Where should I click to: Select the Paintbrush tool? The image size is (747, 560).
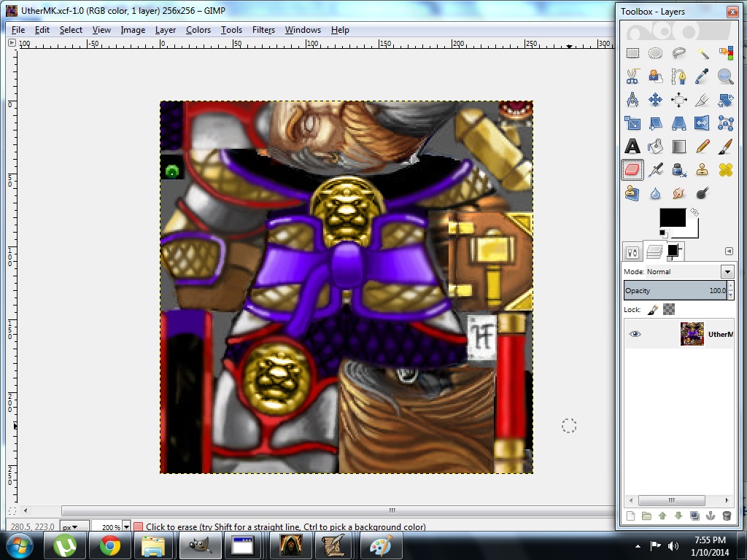[x=726, y=146]
